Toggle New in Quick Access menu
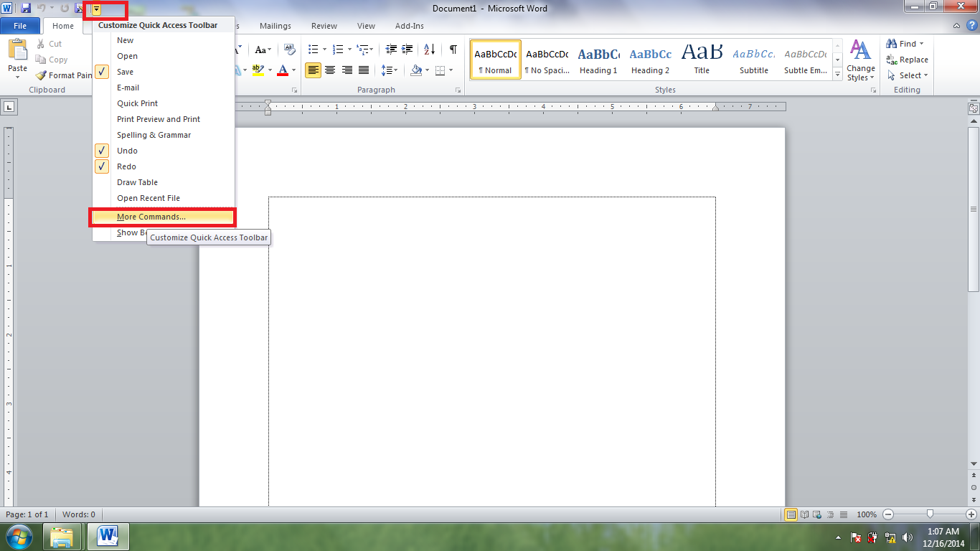 coord(164,40)
